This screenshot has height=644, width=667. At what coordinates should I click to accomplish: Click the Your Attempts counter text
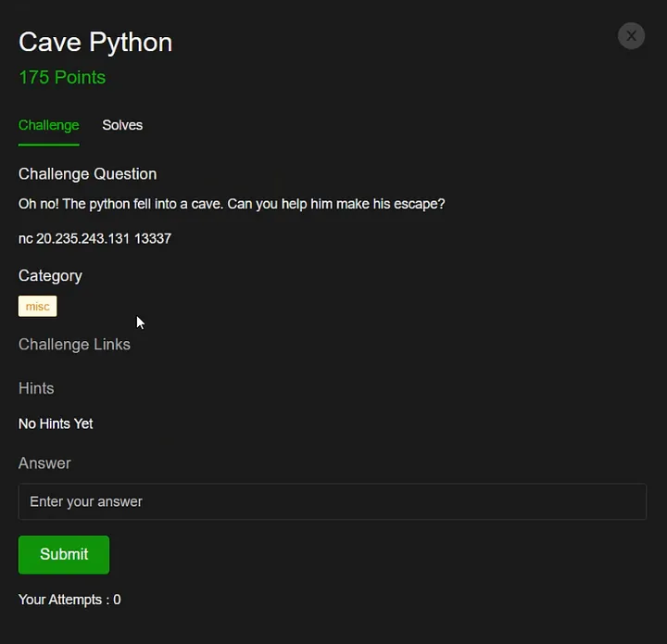point(69,600)
